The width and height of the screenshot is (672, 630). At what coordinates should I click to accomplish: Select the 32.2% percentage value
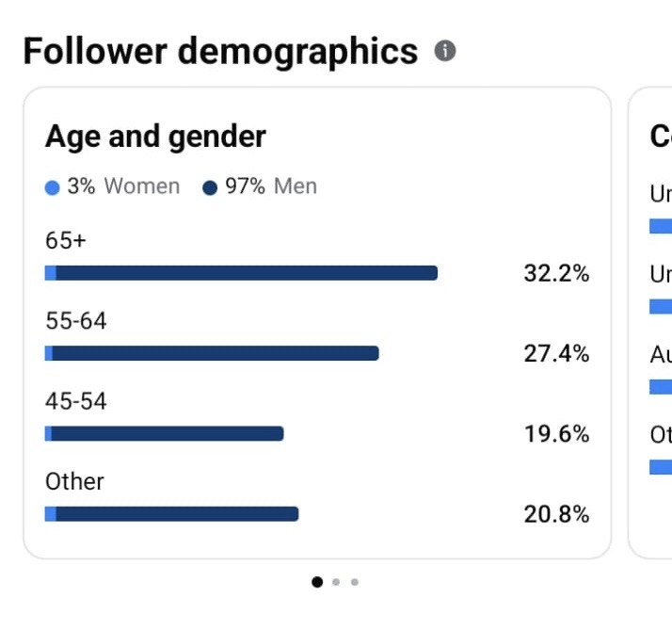pyautogui.click(x=556, y=273)
